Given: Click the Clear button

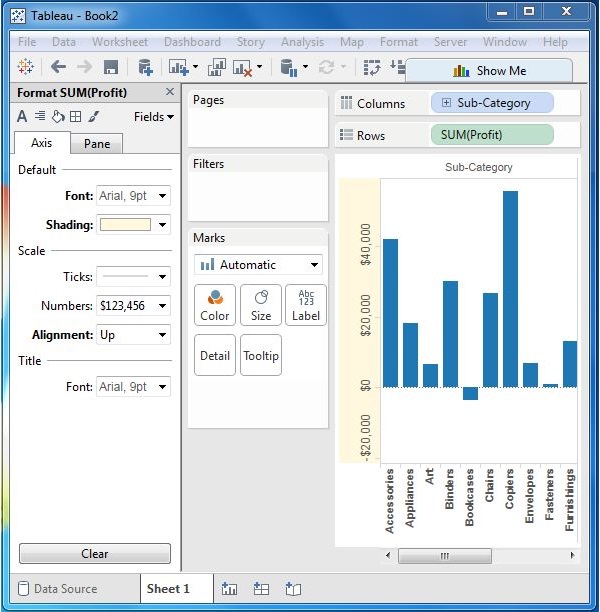Looking at the screenshot, I should coord(94,554).
